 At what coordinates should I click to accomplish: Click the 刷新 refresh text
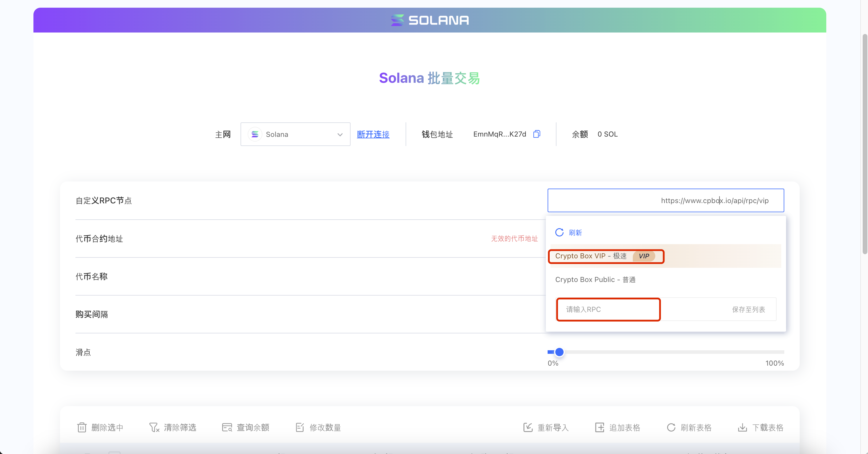pos(575,233)
